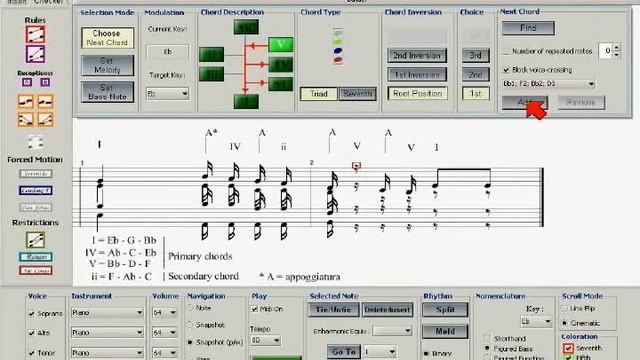Open the Nomenclature Key dropdown

click(536, 322)
